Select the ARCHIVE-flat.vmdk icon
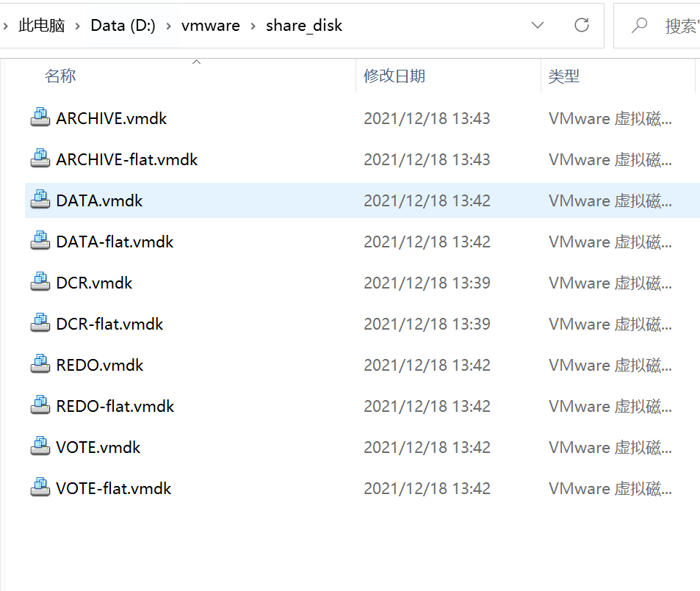The height and width of the screenshot is (591, 700). [40, 158]
